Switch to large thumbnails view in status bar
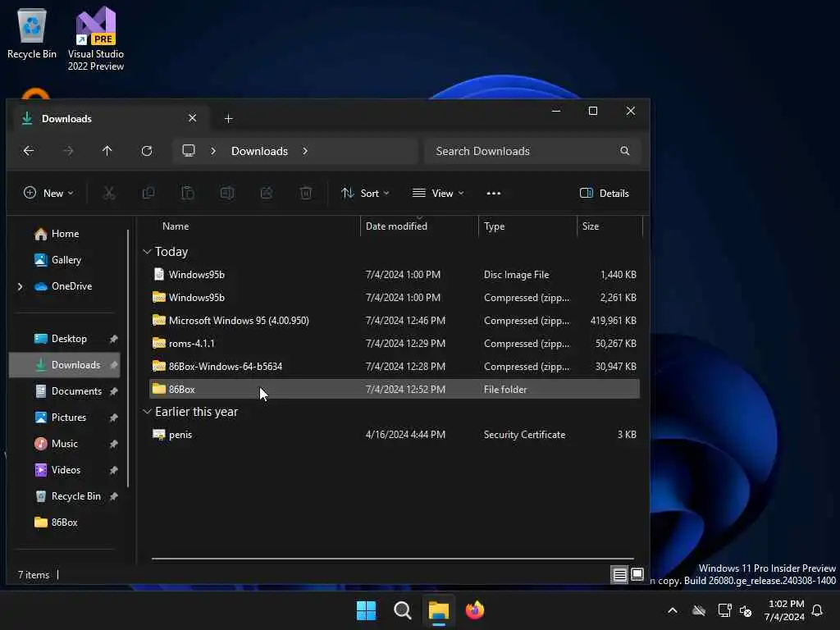The width and height of the screenshot is (840, 630). click(637, 575)
